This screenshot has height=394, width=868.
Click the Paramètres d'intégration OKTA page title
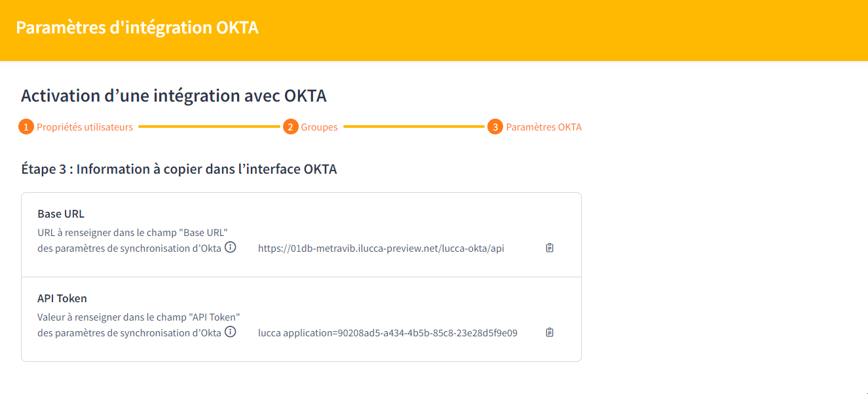137,28
